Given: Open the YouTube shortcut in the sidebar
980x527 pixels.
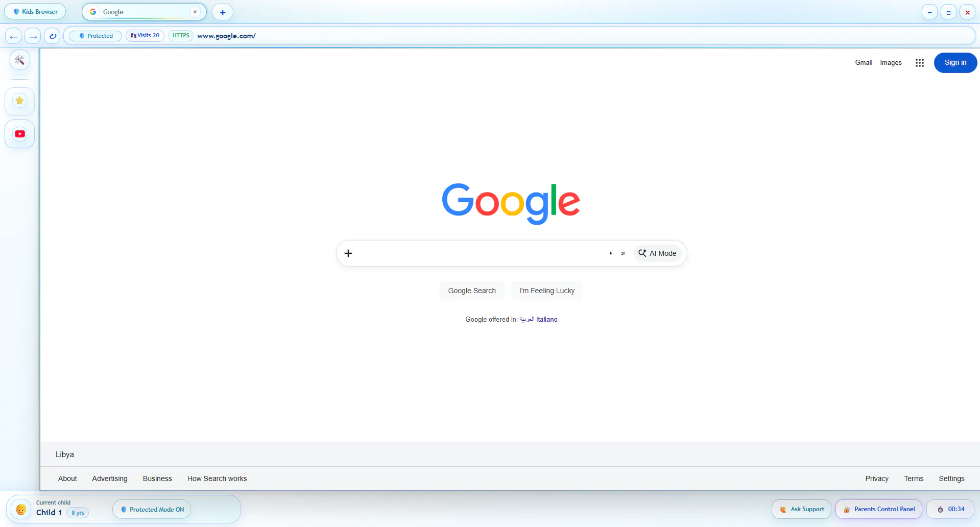Looking at the screenshot, I should pos(20,134).
